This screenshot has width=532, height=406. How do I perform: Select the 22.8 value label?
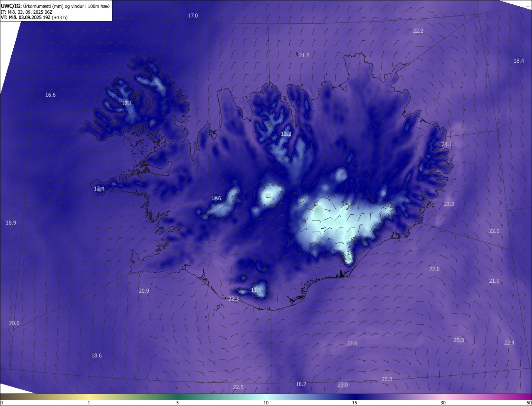tap(387, 379)
